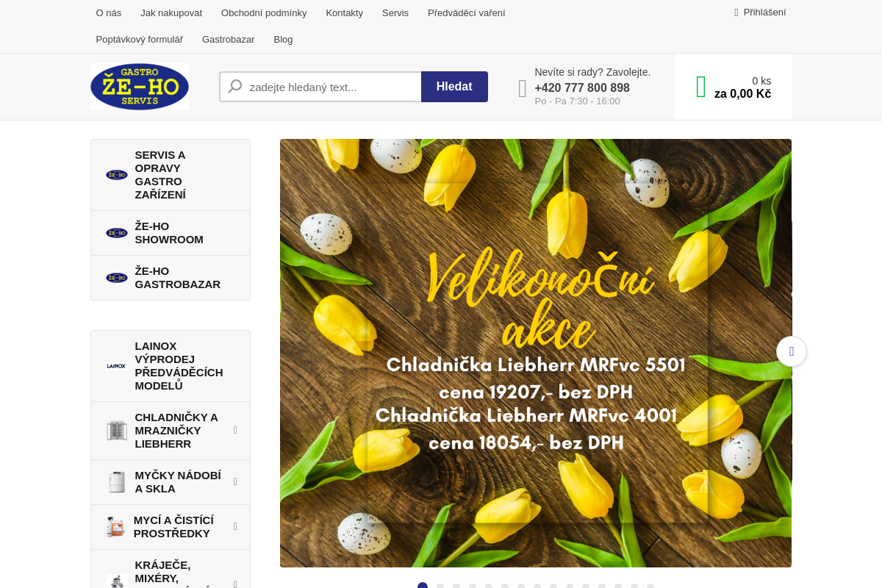Click the shopping cart icon
Image resolution: width=882 pixels, height=588 pixels.
(700, 87)
